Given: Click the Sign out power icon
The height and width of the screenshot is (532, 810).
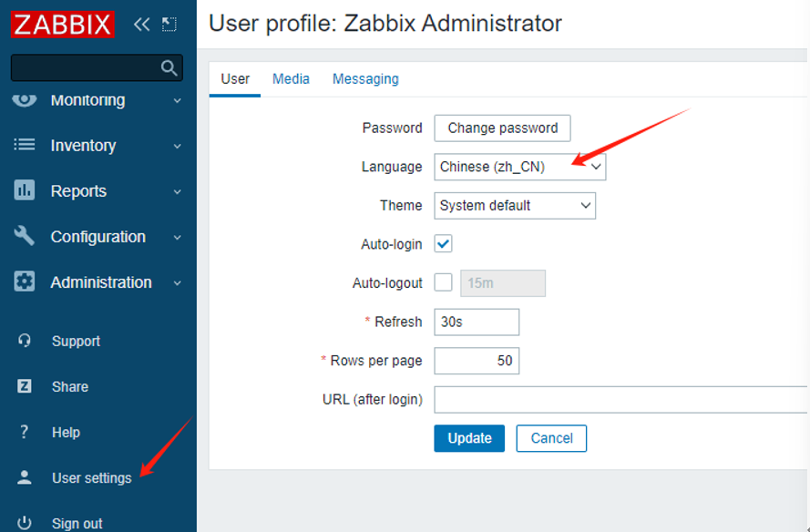Looking at the screenshot, I should coord(25,523).
